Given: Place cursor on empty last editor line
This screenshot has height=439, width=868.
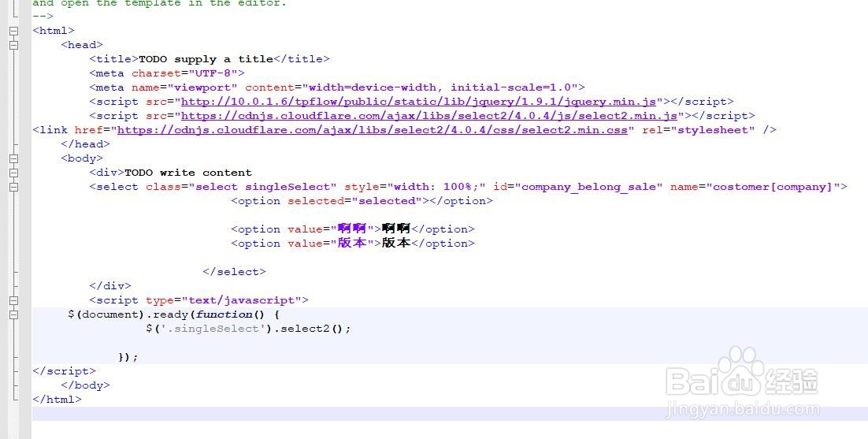Looking at the screenshot, I should pos(450,414).
